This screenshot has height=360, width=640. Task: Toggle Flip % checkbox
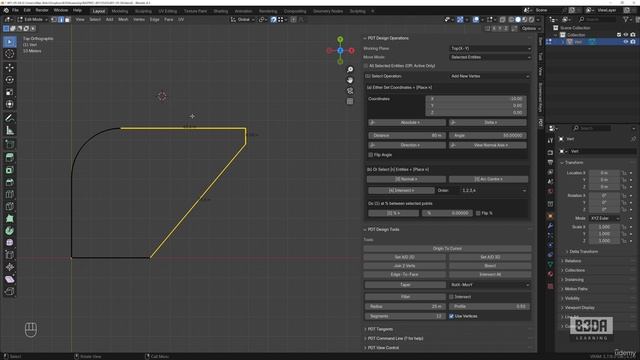tap(478, 213)
